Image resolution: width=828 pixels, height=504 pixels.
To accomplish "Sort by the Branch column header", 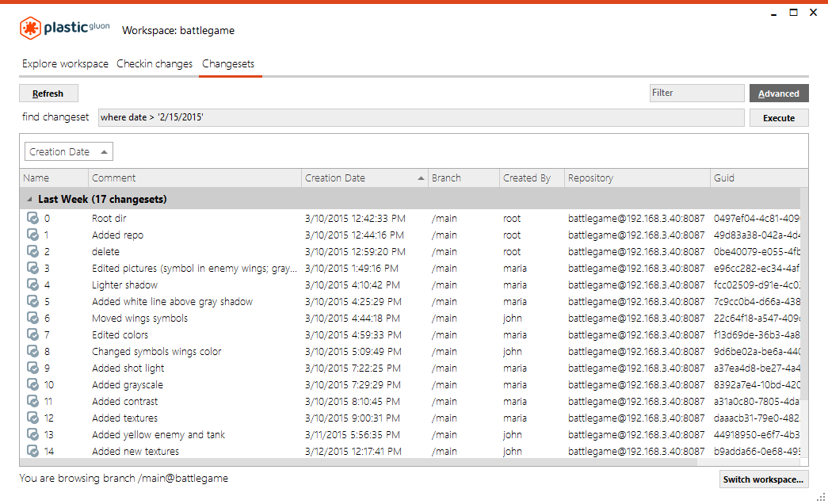I will click(x=464, y=178).
